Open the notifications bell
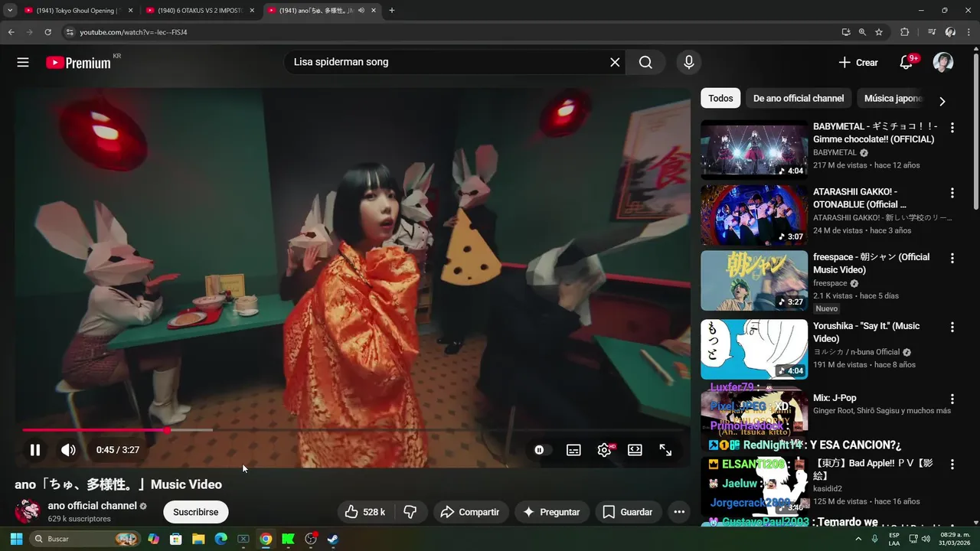This screenshot has width=980, height=551. point(906,62)
